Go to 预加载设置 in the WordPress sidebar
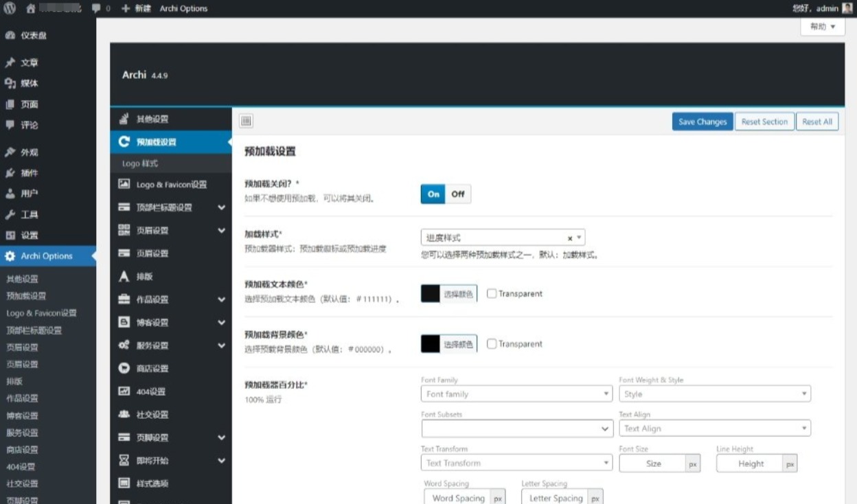857x504 pixels. 26,296
